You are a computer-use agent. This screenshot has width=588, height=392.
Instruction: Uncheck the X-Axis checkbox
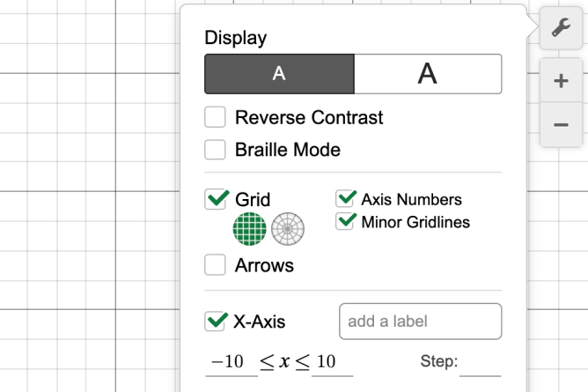[216, 322]
